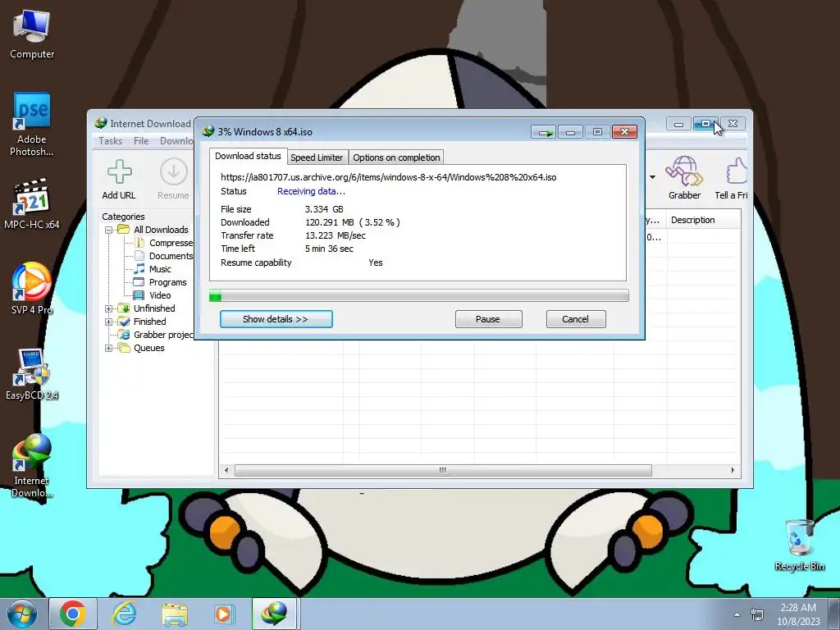The width and height of the screenshot is (840, 630).
Task: Click scrollbar right arrow in IDM list
Action: tap(733, 470)
